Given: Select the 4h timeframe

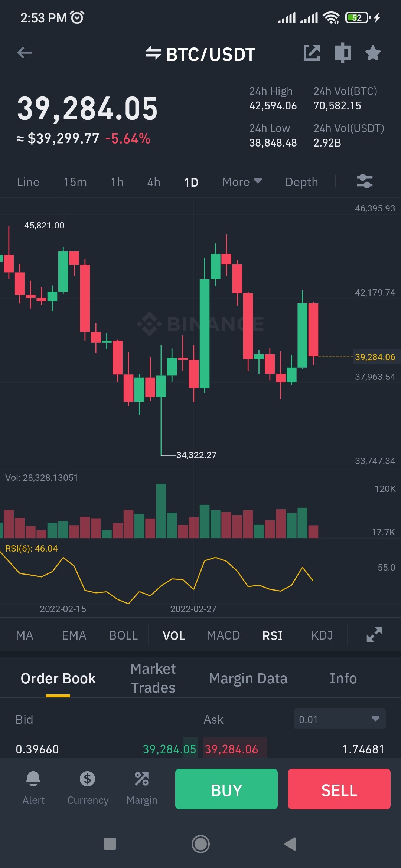Looking at the screenshot, I should (154, 182).
